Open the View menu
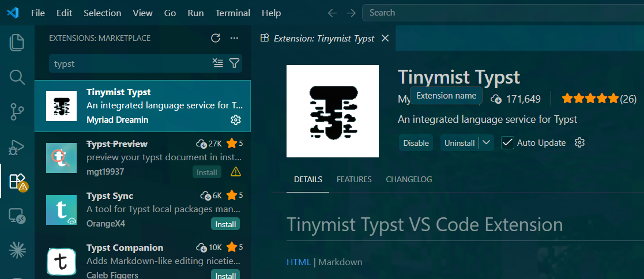This screenshot has height=279, width=644. click(142, 13)
